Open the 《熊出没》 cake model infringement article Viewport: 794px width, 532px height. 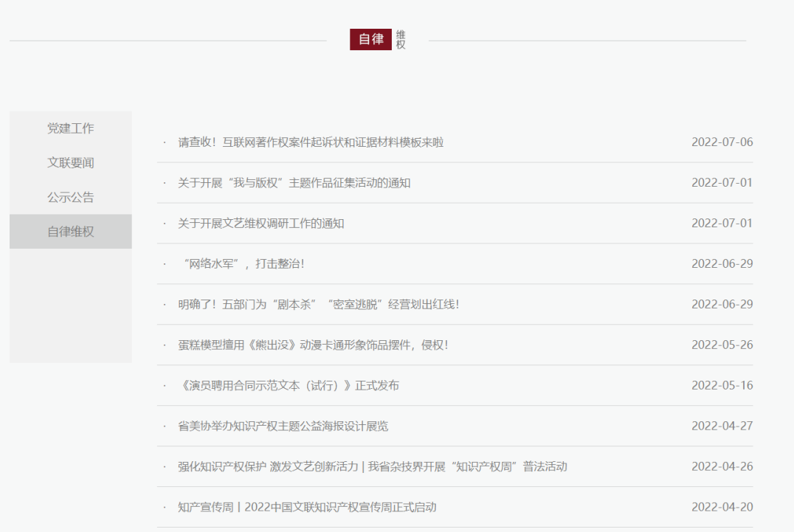tap(313, 345)
